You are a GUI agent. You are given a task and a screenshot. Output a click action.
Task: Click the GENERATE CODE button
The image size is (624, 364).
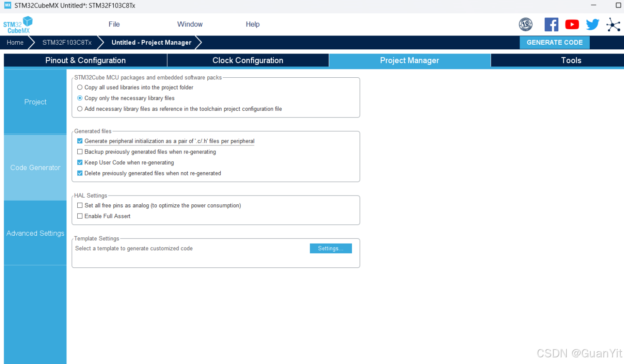[555, 43]
